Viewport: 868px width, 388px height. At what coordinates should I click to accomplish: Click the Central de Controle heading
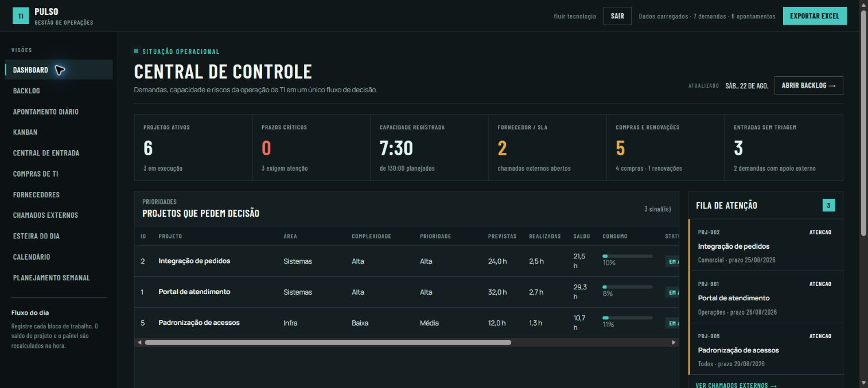(x=223, y=72)
